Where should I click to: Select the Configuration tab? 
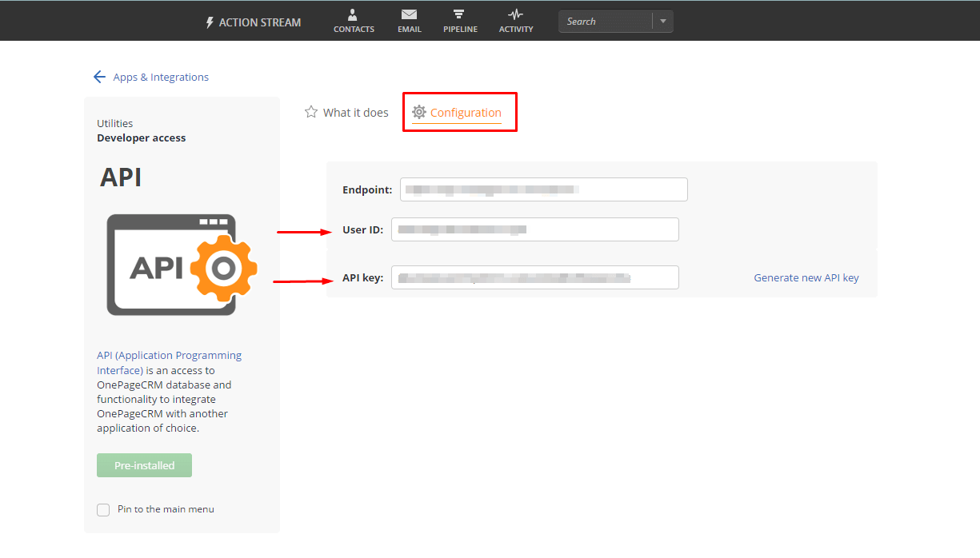pos(465,112)
